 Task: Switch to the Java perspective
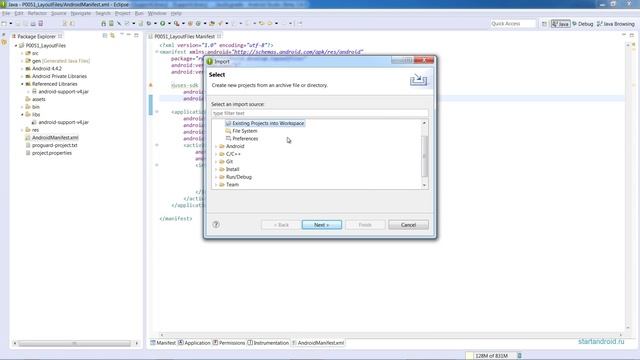[560, 24]
